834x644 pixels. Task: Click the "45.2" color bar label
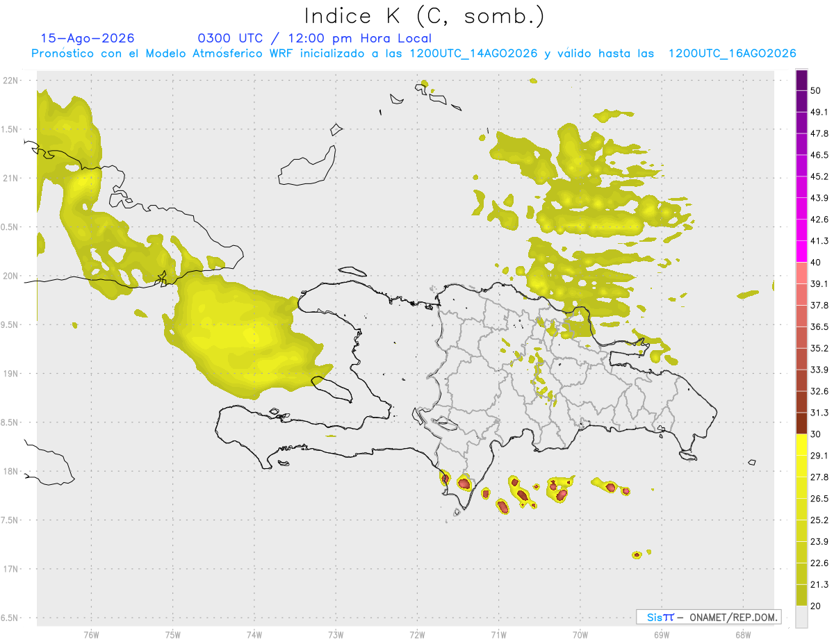pyautogui.click(x=819, y=176)
